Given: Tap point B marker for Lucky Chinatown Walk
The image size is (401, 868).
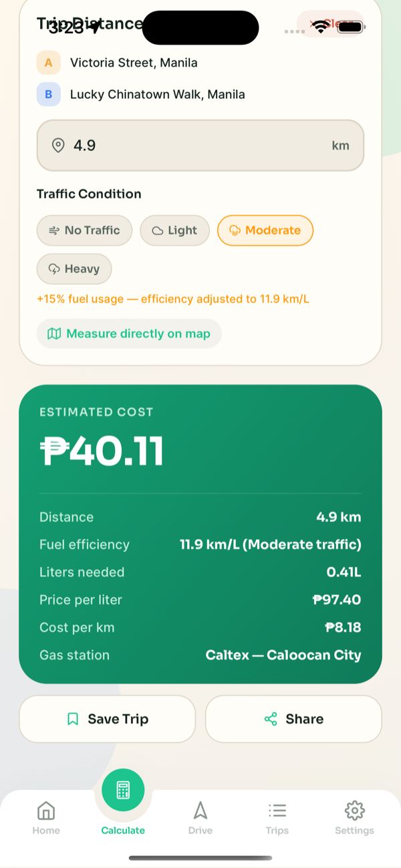Looking at the screenshot, I should coord(48,95).
